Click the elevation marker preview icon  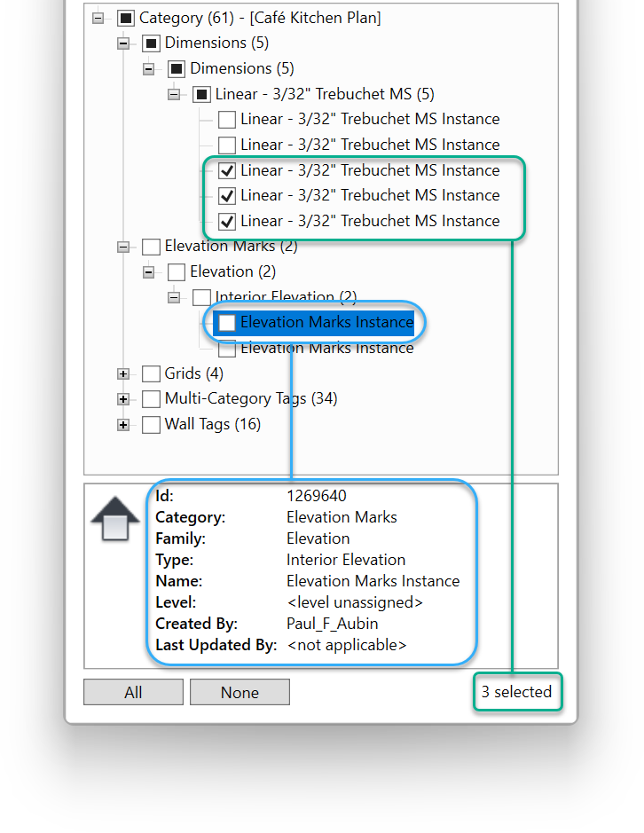click(x=115, y=519)
